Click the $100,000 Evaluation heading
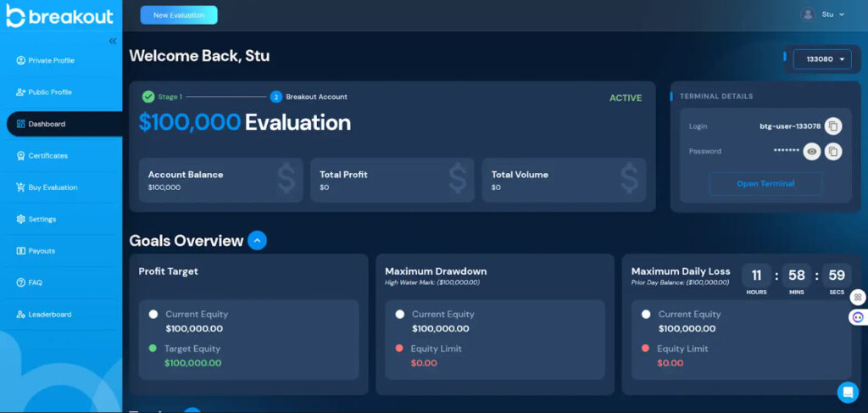The width and height of the screenshot is (868, 413). coord(245,122)
